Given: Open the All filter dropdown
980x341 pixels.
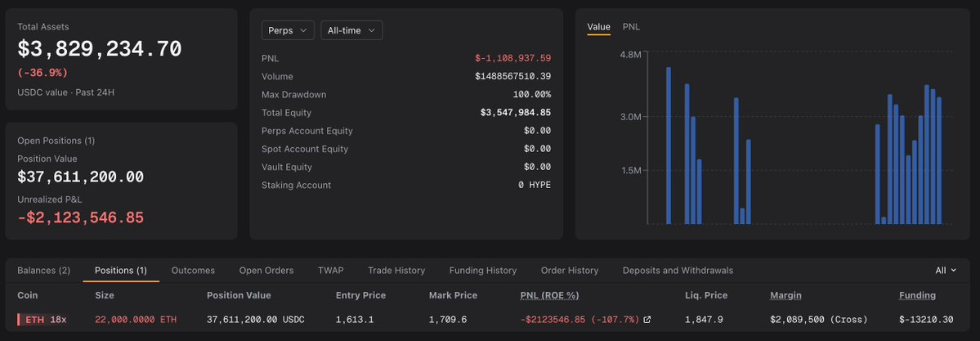Looking at the screenshot, I should (x=946, y=271).
